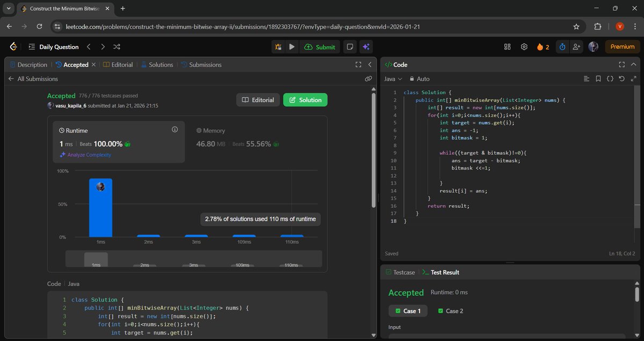Go to previous daily question arrow
The height and width of the screenshot is (341, 644).
point(89,47)
